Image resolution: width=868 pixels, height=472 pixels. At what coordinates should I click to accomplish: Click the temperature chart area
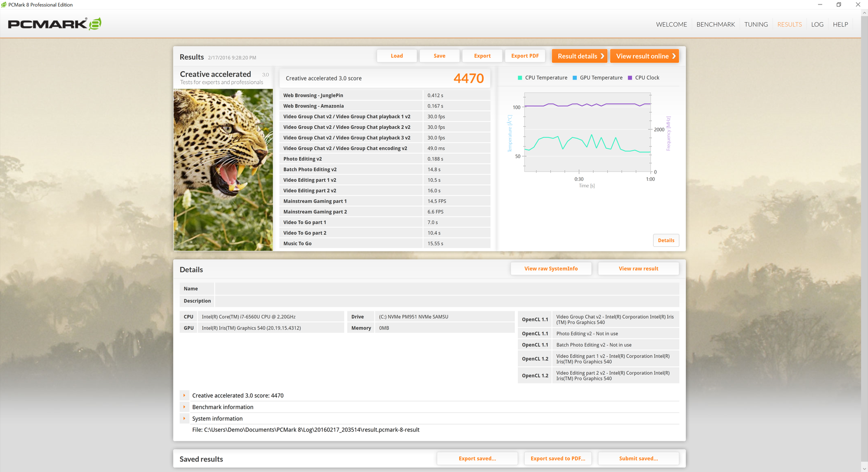tap(587, 132)
